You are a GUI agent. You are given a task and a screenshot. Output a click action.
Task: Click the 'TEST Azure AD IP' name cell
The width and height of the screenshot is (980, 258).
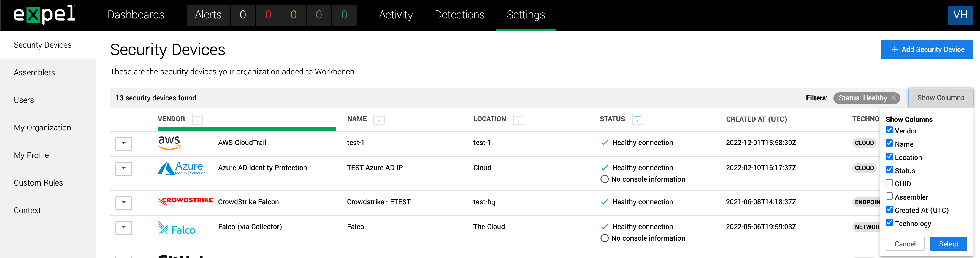tap(375, 168)
